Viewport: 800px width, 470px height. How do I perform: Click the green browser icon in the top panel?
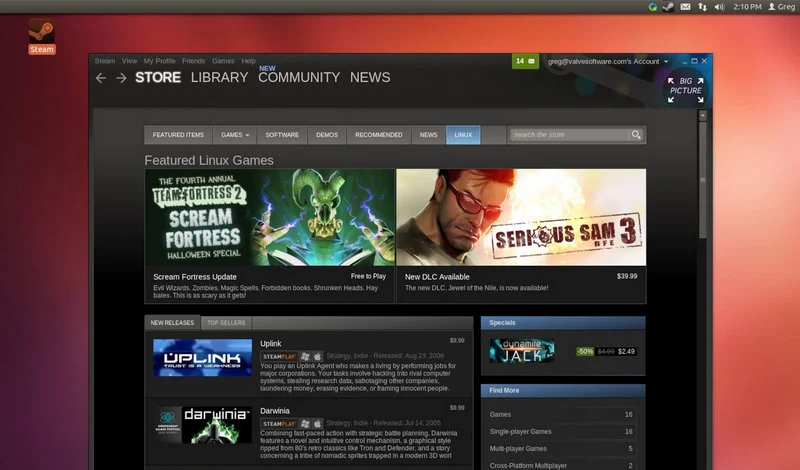653,7
